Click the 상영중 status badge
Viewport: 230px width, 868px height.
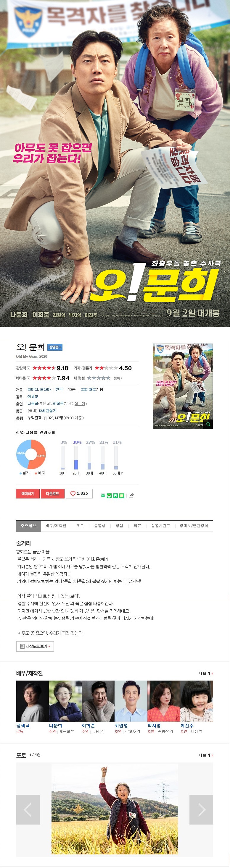click(55, 347)
